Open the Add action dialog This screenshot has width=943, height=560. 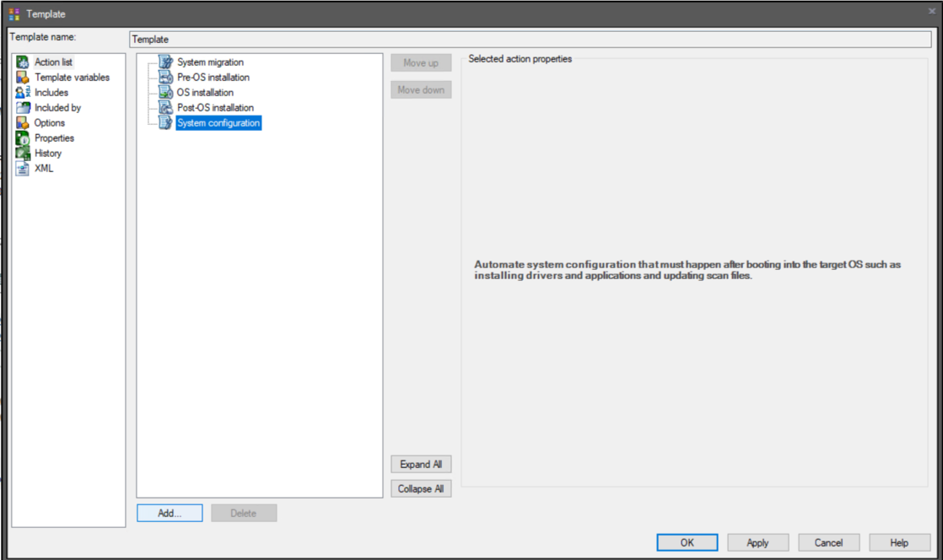[x=169, y=513]
